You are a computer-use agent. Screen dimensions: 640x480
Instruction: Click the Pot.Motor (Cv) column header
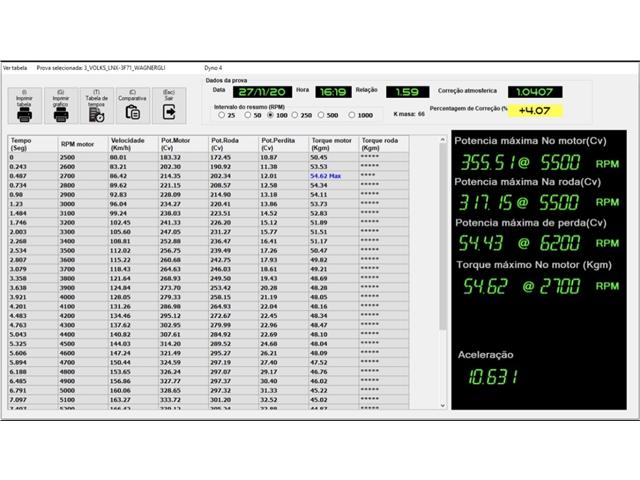pos(183,144)
